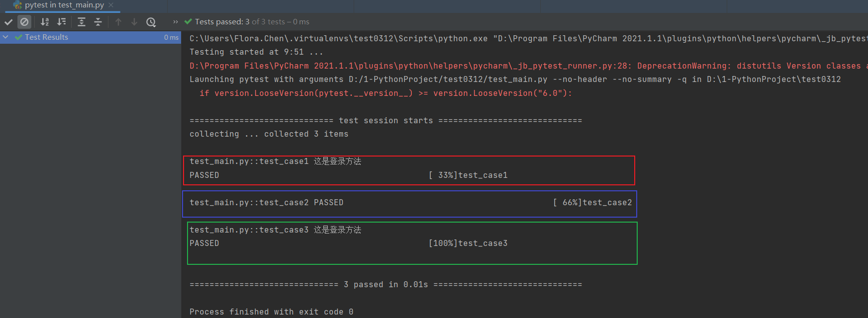Click the '0 ms' duration in Test Results row

(171, 37)
